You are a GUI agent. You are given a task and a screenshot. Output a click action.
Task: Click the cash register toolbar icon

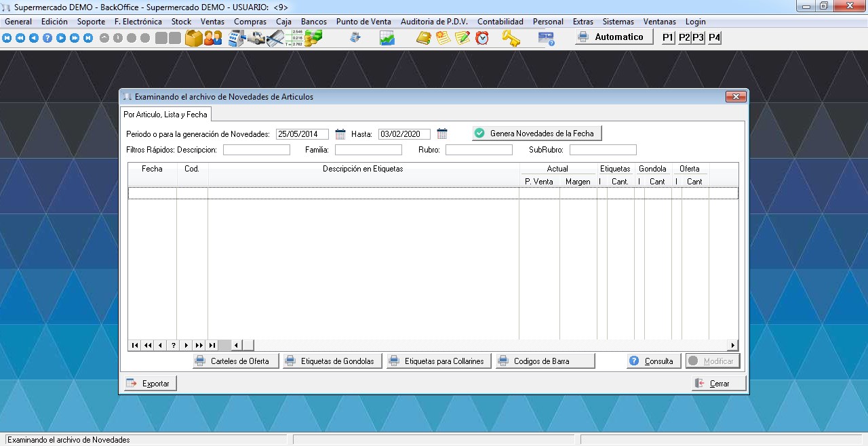[x=237, y=38]
